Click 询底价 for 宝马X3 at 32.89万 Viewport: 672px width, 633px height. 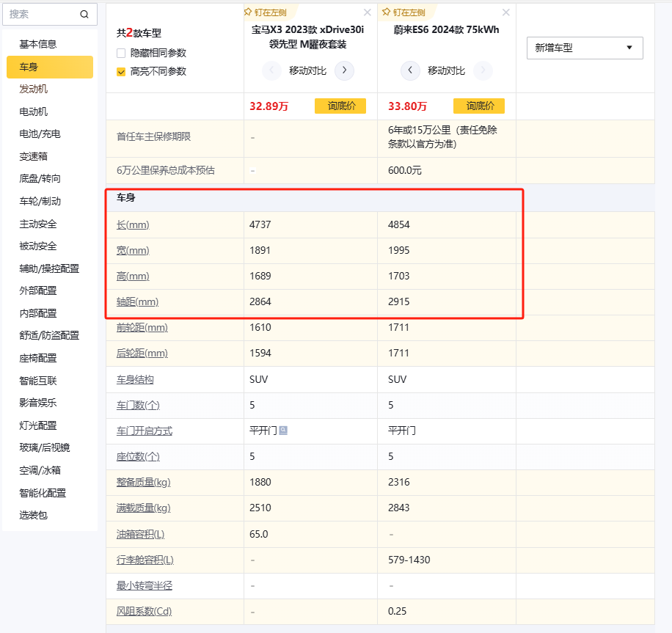point(340,106)
